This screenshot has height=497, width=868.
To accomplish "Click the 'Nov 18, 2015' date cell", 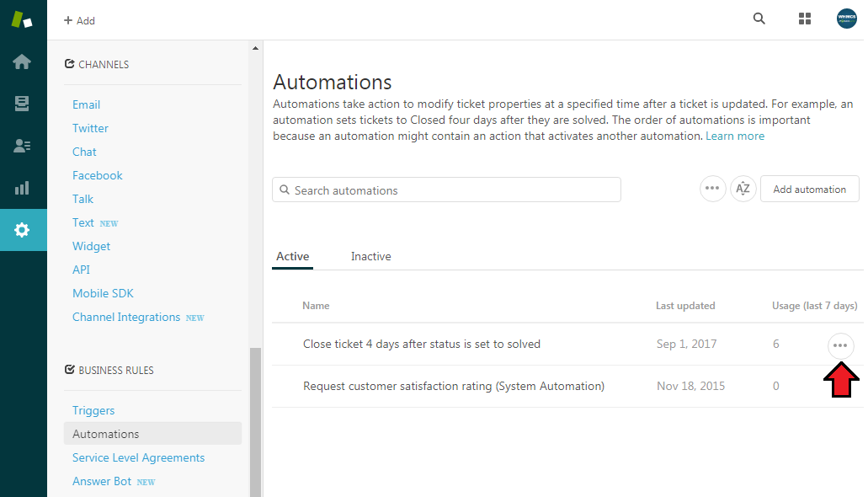I will [691, 386].
